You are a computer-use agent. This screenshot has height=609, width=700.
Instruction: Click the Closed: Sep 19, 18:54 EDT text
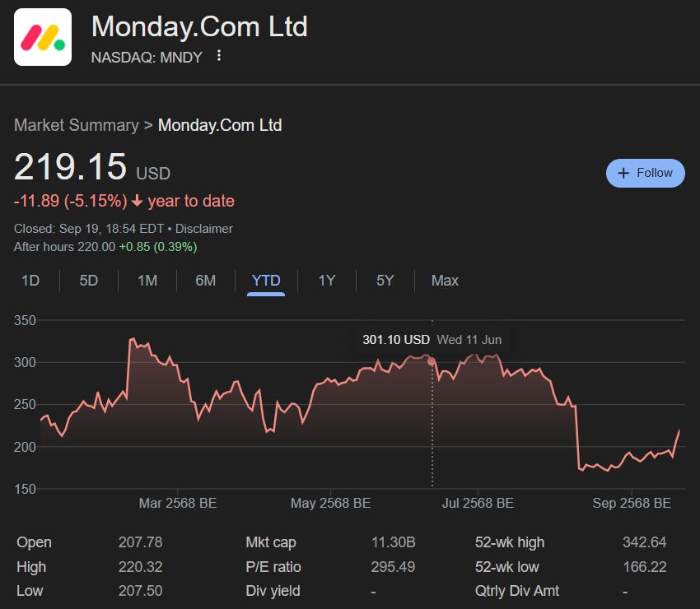pos(89,229)
